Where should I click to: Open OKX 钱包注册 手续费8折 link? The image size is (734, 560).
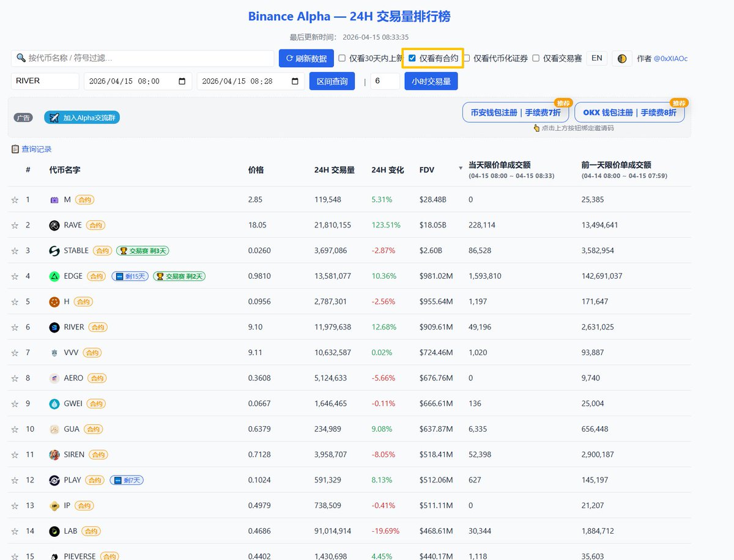click(x=629, y=112)
